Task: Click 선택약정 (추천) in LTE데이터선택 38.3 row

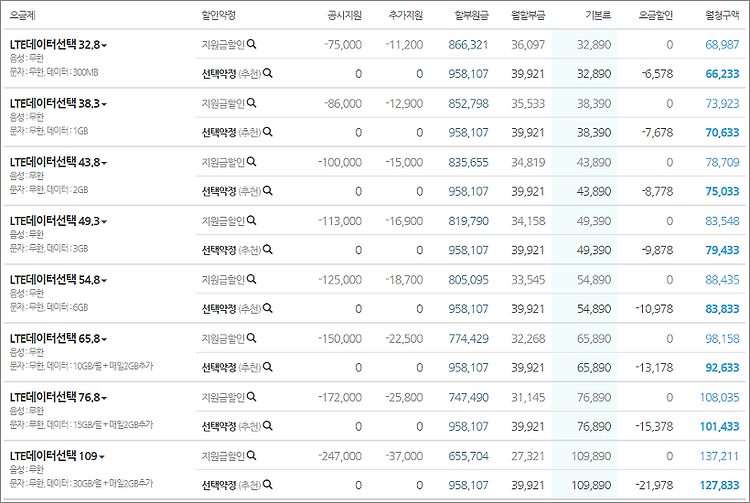Action: (230, 133)
